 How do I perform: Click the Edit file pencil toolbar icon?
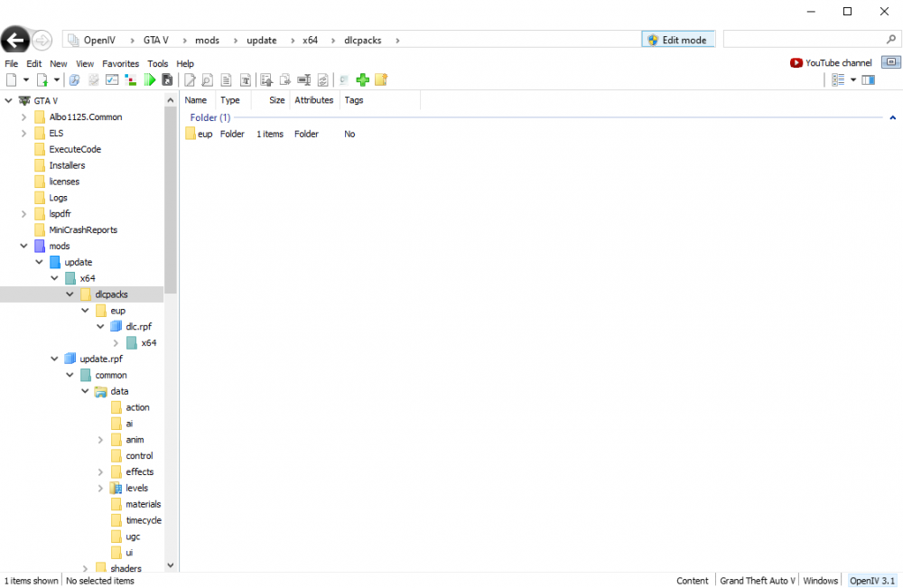pos(190,80)
